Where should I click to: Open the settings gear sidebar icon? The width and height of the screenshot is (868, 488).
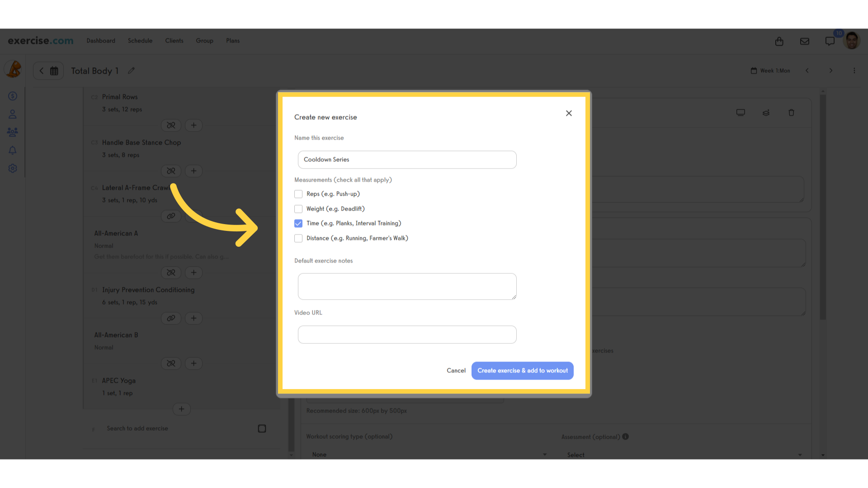[13, 168]
